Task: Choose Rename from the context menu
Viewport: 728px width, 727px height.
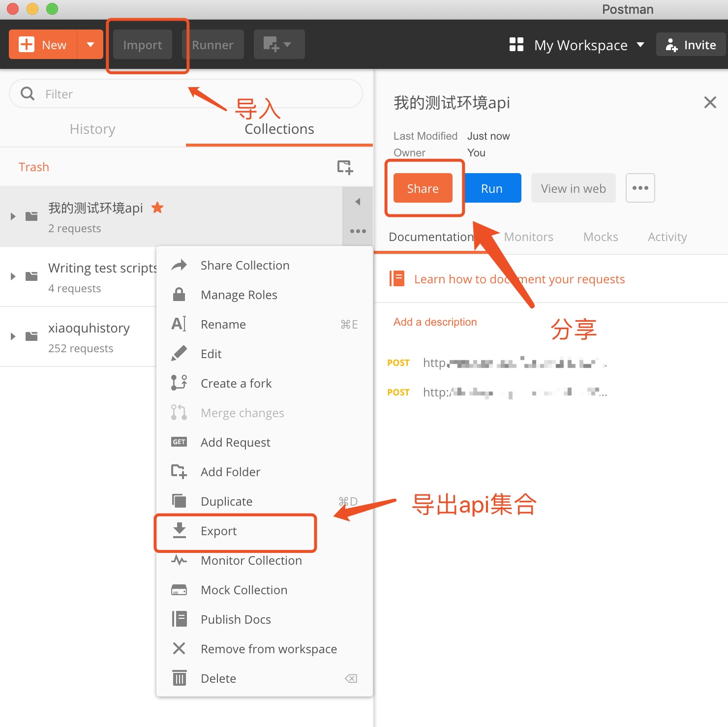Action: tap(265, 325)
